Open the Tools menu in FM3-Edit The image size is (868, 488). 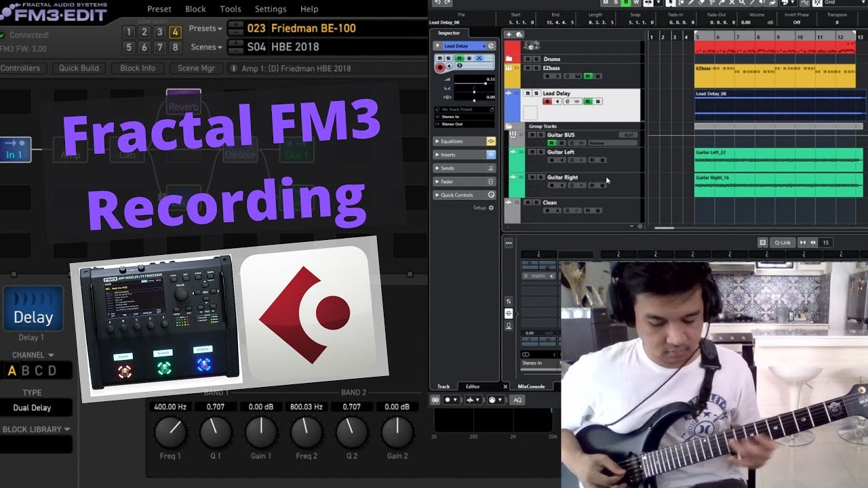[x=231, y=9]
